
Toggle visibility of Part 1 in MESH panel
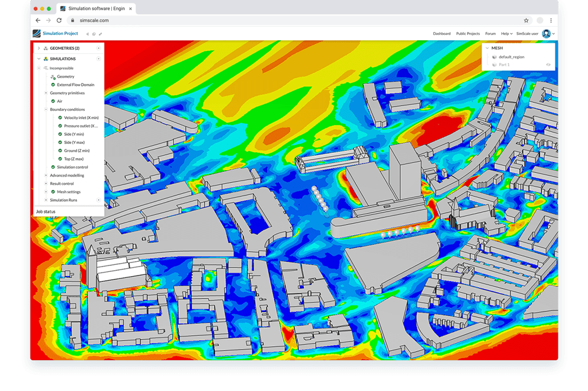point(548,65)
